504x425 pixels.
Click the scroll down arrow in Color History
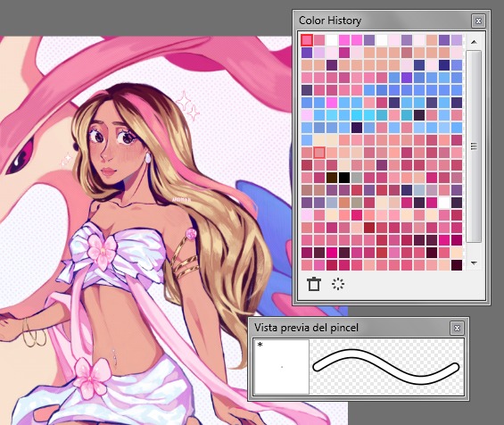[x=474, y=262]
